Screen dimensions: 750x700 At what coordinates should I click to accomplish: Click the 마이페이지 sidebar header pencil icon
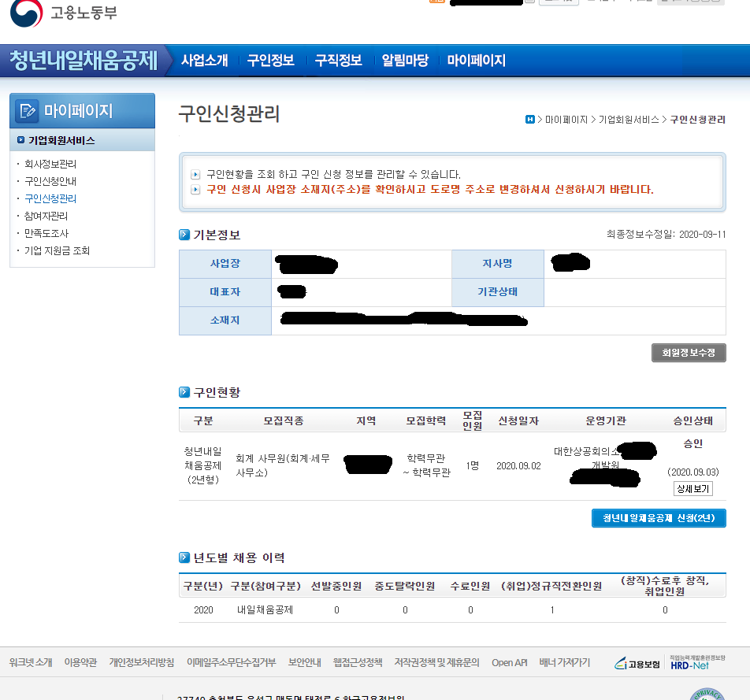pyautogui.click(x=27, y=110)
